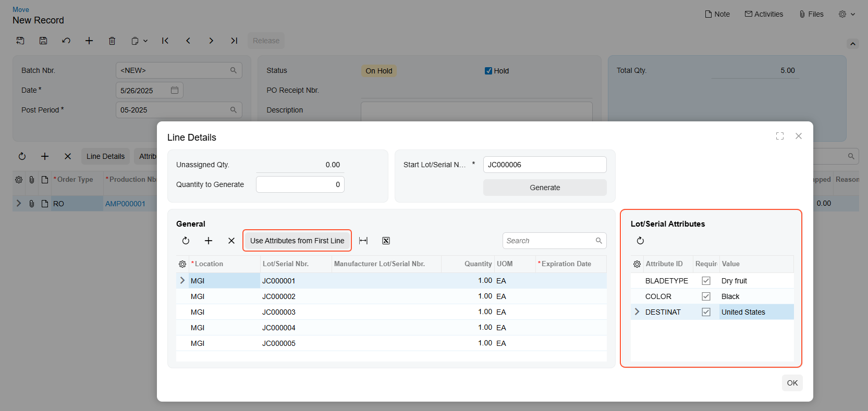868x411 pixels.
Task: Refresh the General lines grid
Action: point(186,241)
